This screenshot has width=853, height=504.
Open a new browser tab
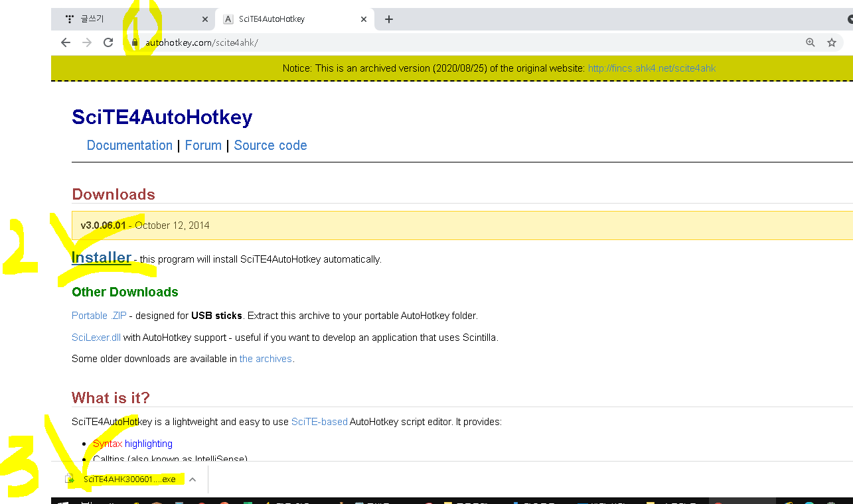coord(389,19)
